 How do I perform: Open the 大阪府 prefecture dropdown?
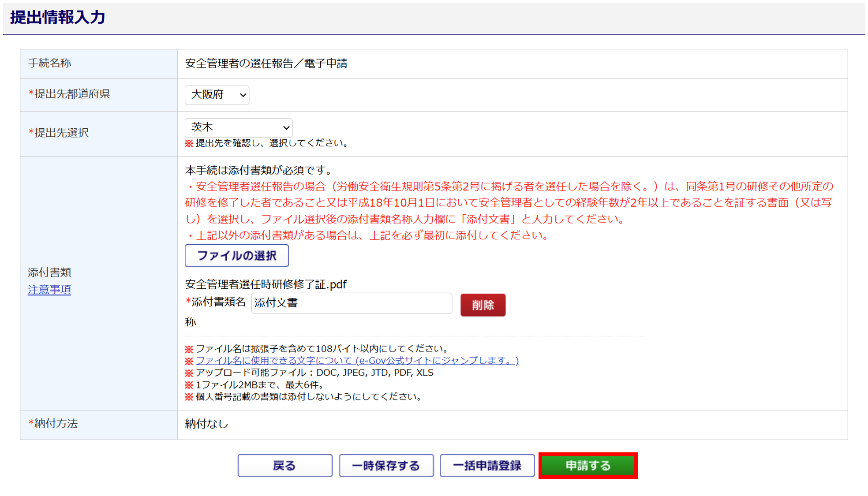(x=216, y=95)
